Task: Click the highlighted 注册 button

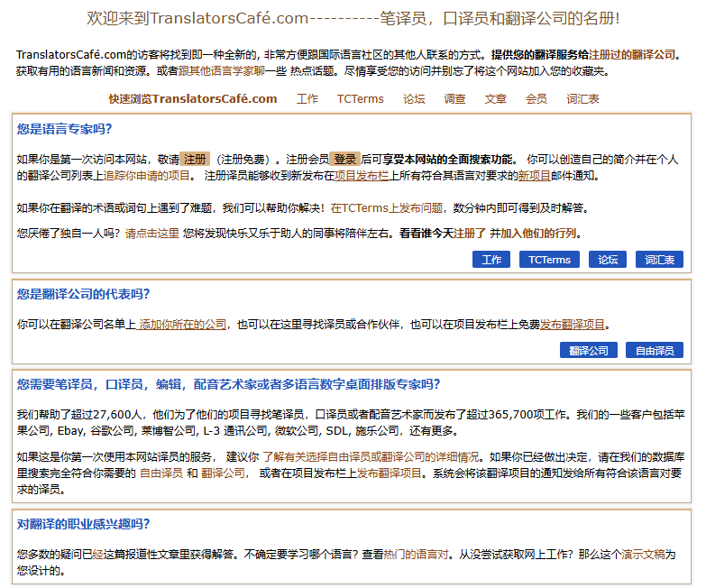Action: [195, 159]
